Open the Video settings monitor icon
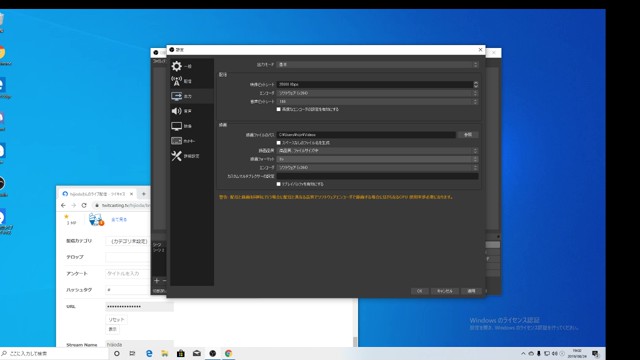 coord(177,126)
